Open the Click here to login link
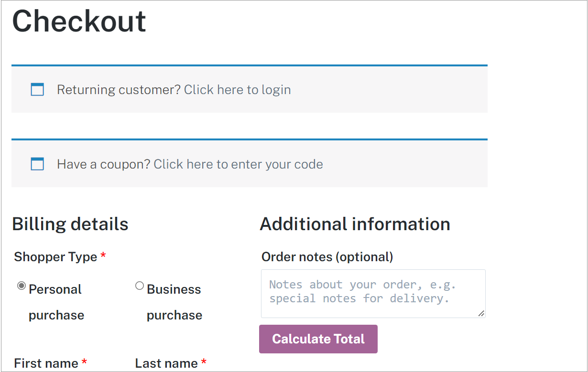This screenshot has width=588, height=372. pyautogui.click(x=237, y=90)
